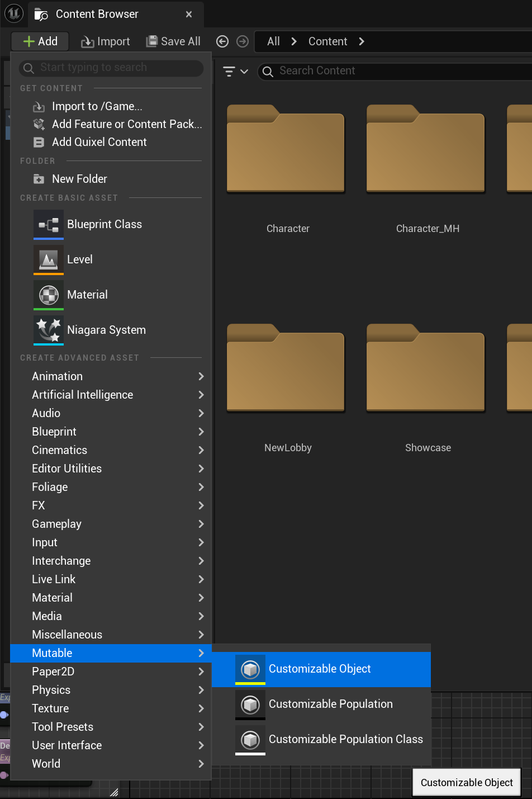Click the Import button
Image resolution: width=532 pixels, height=799 pixels.
105,41
